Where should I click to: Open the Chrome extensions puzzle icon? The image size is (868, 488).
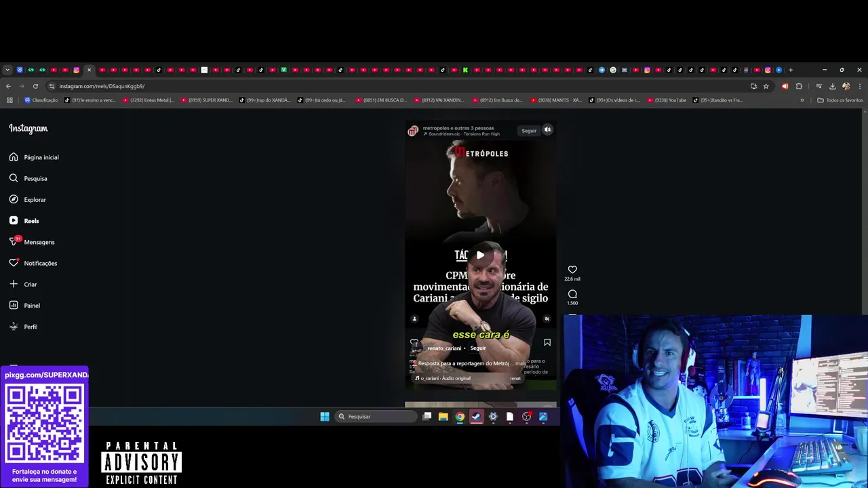click(799, 86)
